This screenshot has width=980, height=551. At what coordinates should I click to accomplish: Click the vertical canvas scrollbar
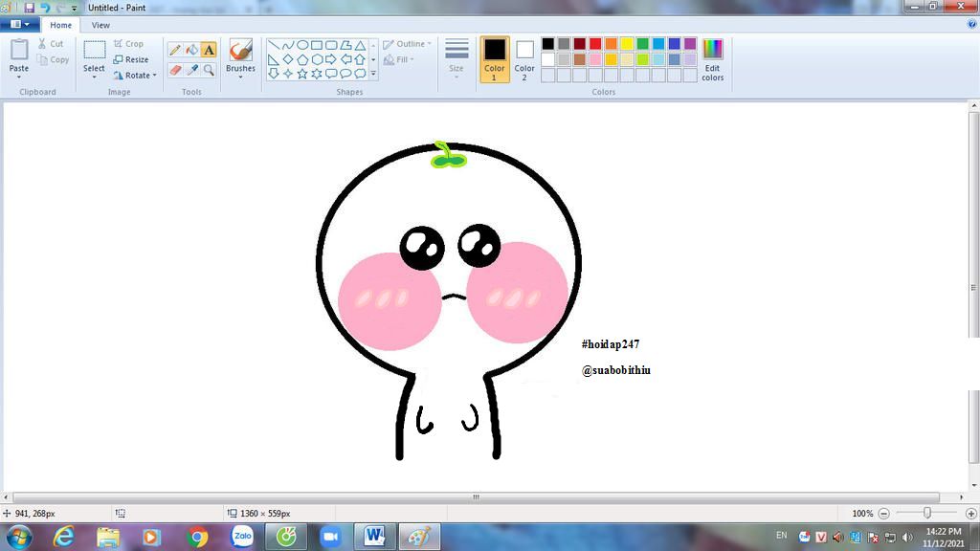coord(973,287)
